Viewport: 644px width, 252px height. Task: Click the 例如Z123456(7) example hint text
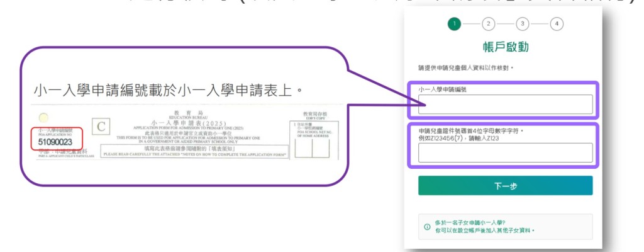[458, 139]
